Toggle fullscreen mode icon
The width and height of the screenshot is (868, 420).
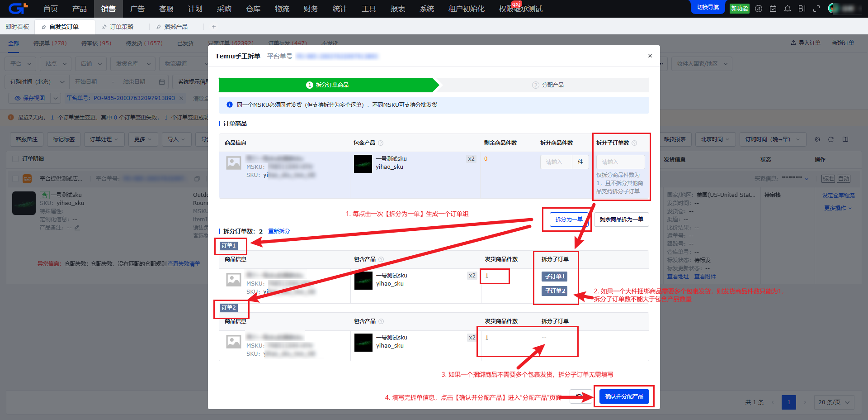point(816,9)
